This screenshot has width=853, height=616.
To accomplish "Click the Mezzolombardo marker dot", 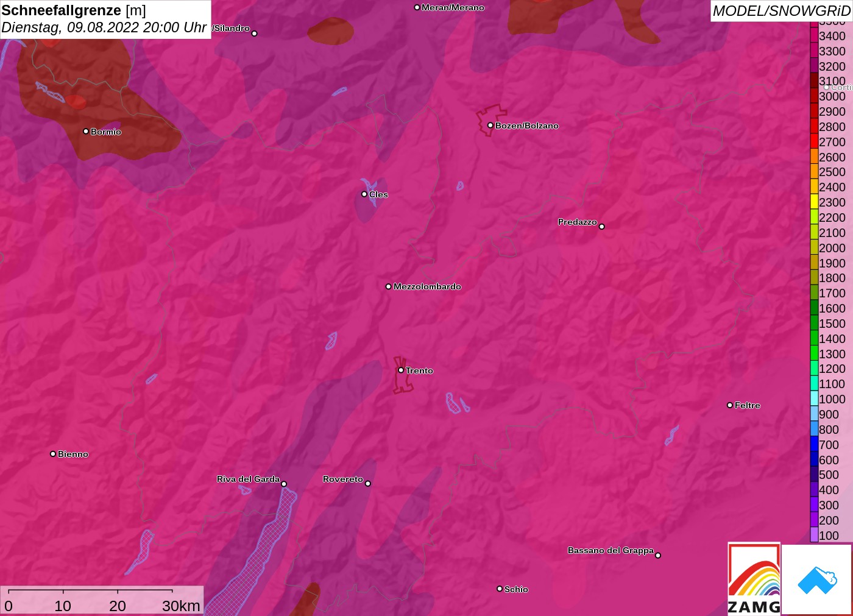I will click(389, 286).
